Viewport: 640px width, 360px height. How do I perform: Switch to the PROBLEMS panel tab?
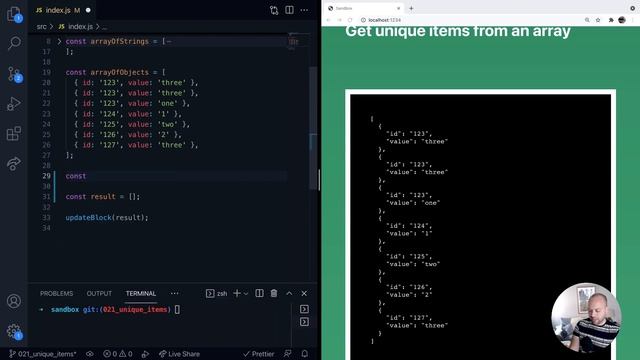(57, 293)
